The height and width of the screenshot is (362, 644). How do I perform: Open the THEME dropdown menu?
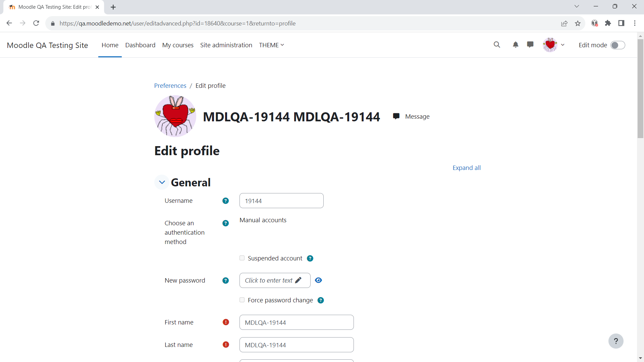pos(271,45)
